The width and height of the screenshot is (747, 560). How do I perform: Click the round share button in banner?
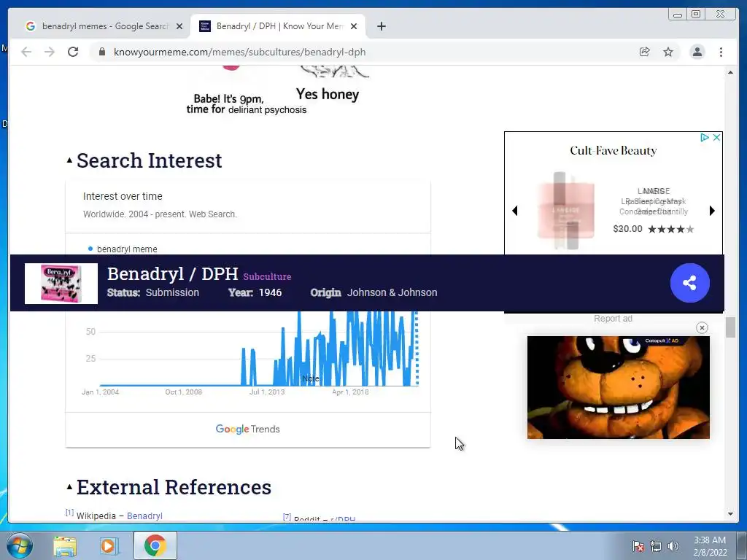click(x=690, y=283)
